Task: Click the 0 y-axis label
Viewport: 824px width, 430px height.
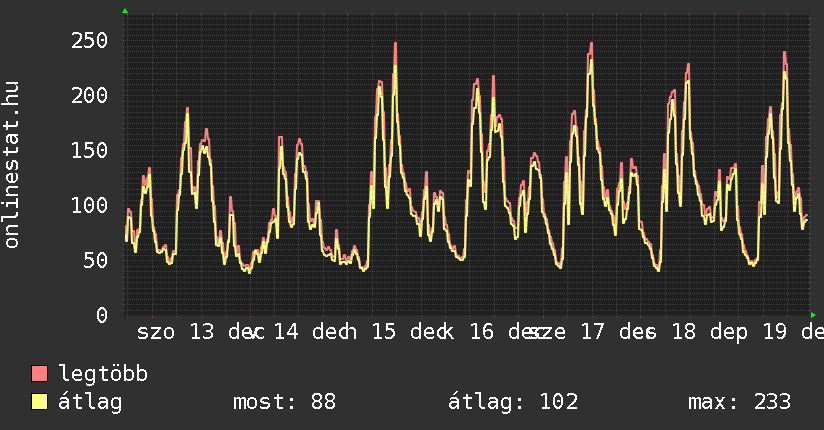Action: tap(101, 315)
